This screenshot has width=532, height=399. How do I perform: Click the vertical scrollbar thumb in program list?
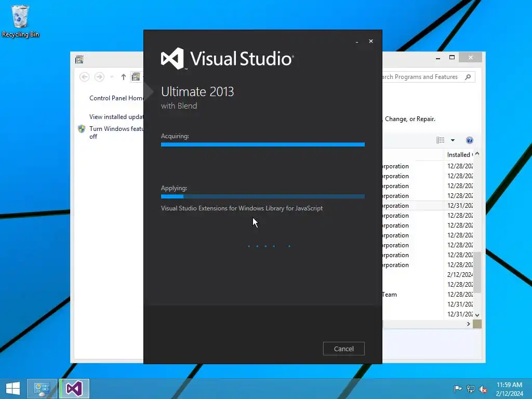tap(477, 272)
